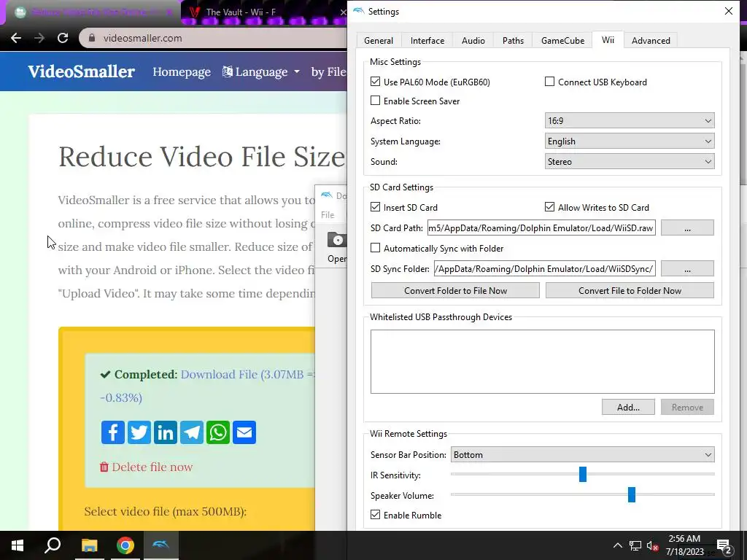Click Delete file now link
Image resolution: width=747 pixels, height=560 pixels.
[x=146, y=467]
